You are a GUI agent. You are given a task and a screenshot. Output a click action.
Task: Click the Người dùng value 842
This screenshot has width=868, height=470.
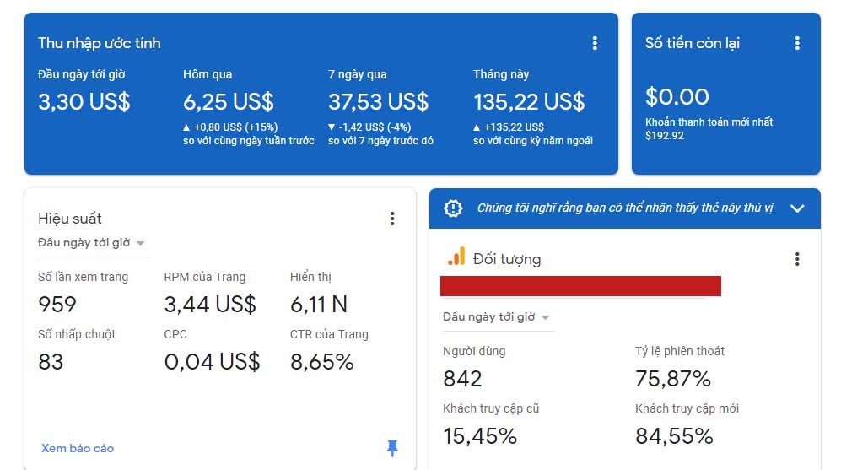pos(462,379)
